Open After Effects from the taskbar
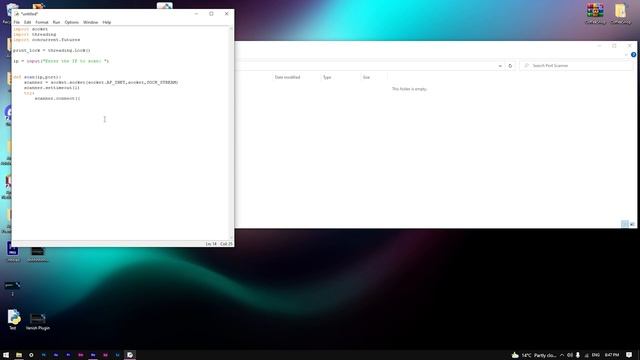 pos(56,355)
